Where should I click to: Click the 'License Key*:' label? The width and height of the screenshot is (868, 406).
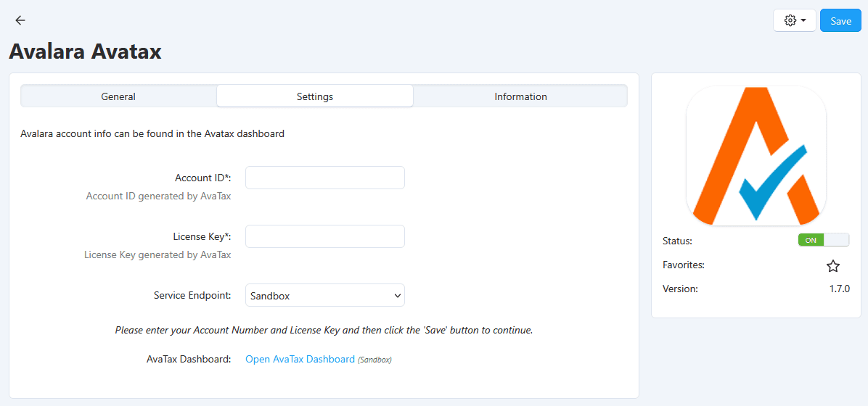[202, 236]
